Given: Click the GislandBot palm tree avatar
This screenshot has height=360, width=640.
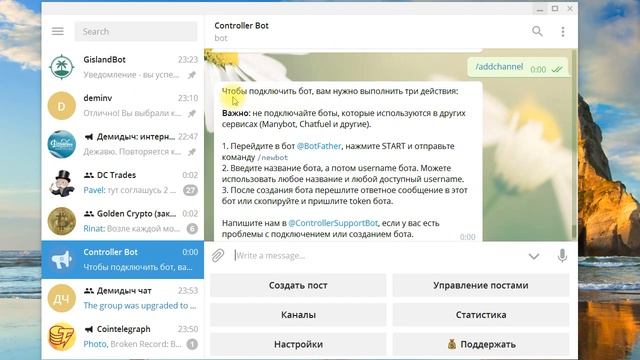Looking at the screenshot, I should 62,67.
